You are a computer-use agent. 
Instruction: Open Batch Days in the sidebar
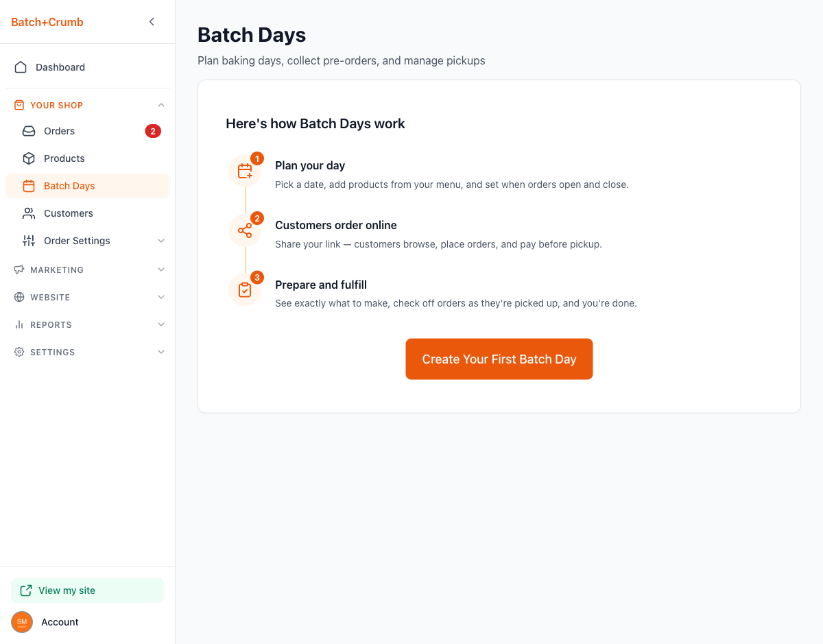69,186
